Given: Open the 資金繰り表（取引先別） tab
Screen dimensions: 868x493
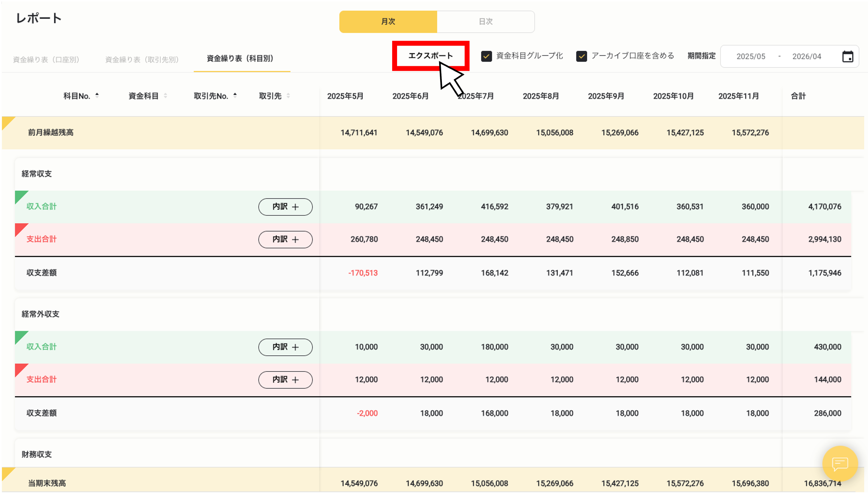Looking at the screenshot, I should tap(141, 59).
